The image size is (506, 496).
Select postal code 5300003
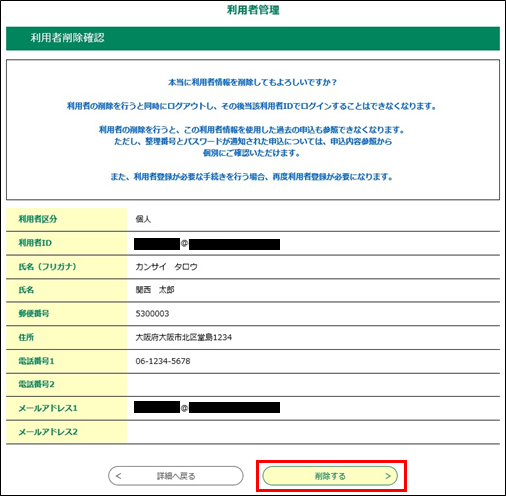152,314
